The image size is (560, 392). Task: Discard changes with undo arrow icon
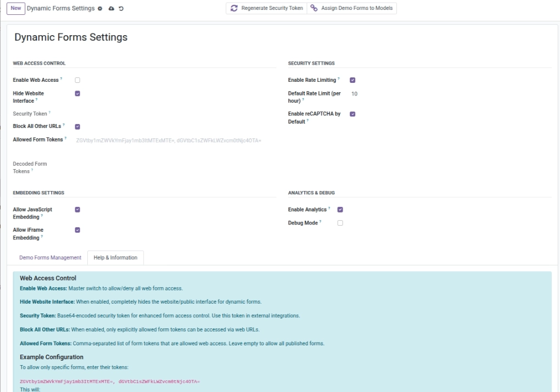click(121, 9)
